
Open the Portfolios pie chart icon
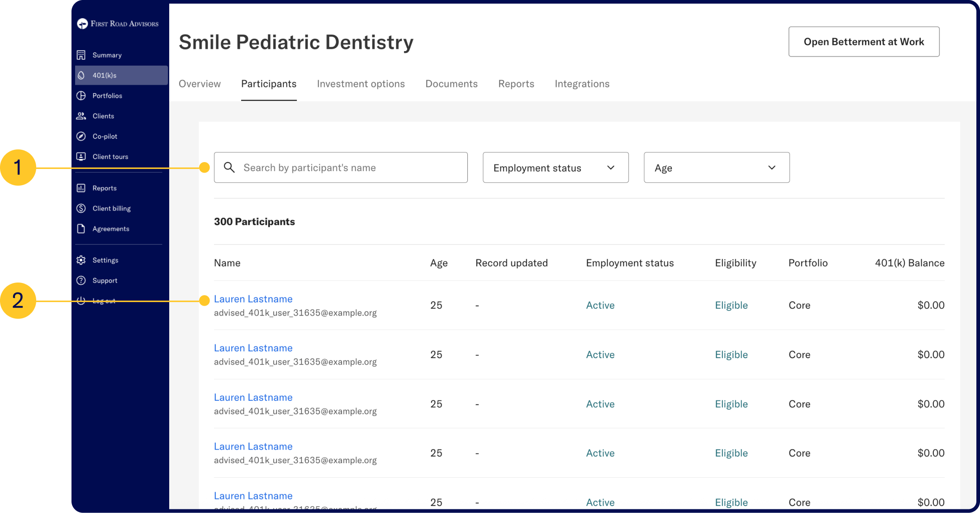click(81, 96)
